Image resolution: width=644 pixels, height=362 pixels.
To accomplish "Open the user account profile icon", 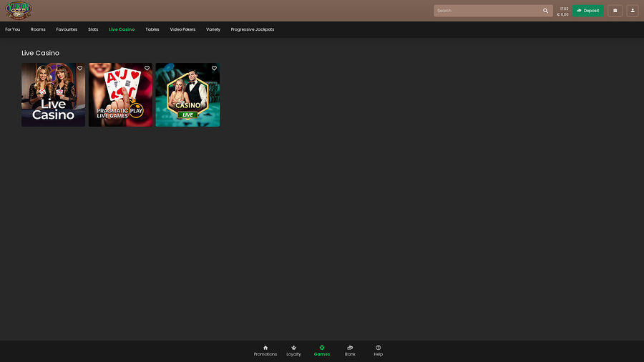I will coord(633,11).
